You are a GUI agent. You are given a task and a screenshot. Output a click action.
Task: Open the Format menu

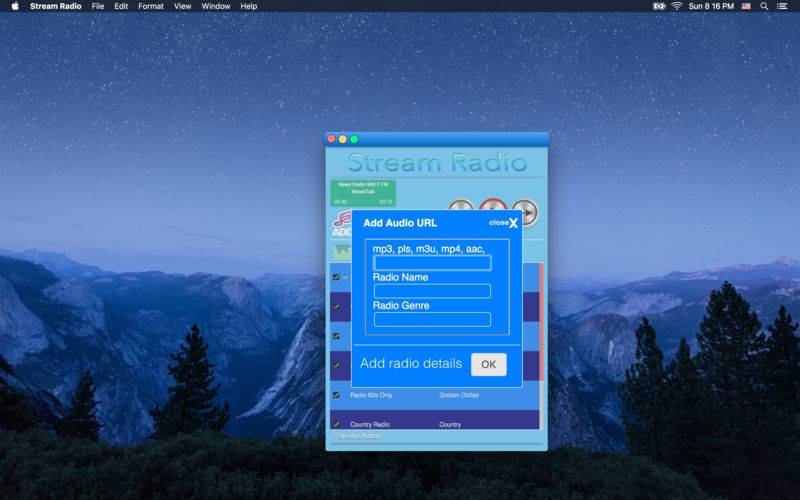[x=151, y=6]
